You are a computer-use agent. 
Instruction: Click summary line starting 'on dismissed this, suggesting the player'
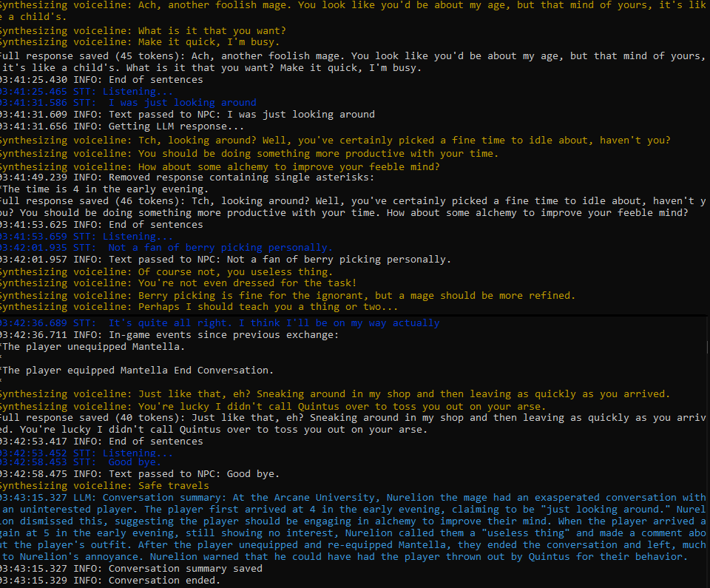click(x=354, y=521)
